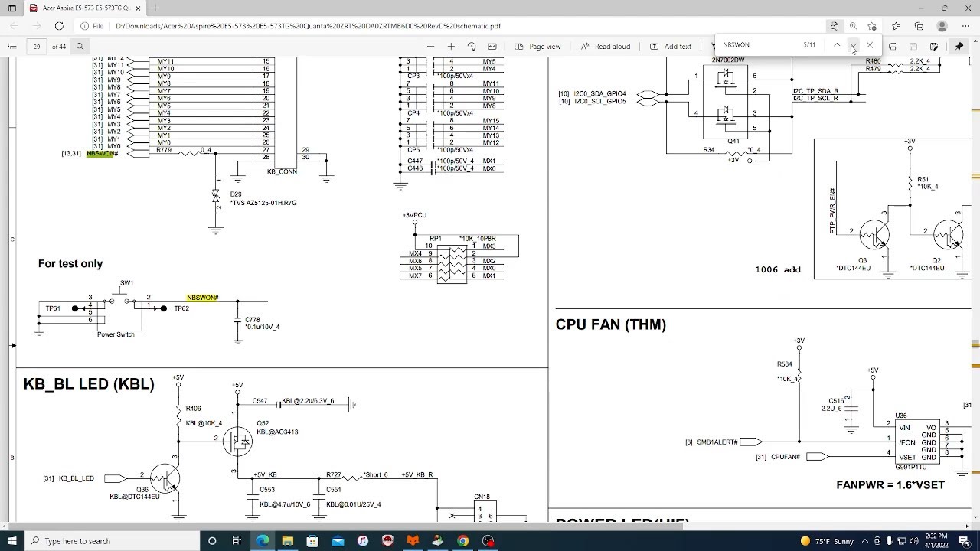980x551 pixels.
Task: Open Edge Settings and more menu
Action: (x=964, y=26)
